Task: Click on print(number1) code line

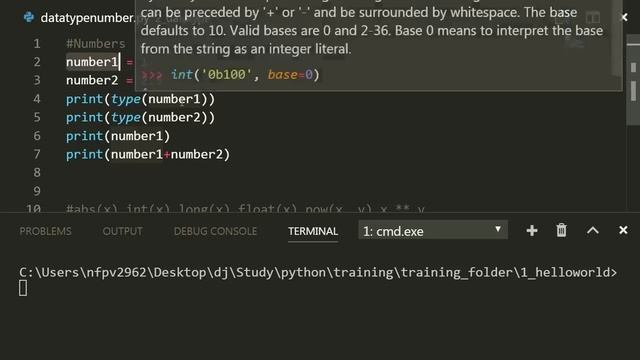Action: point(118,136)
